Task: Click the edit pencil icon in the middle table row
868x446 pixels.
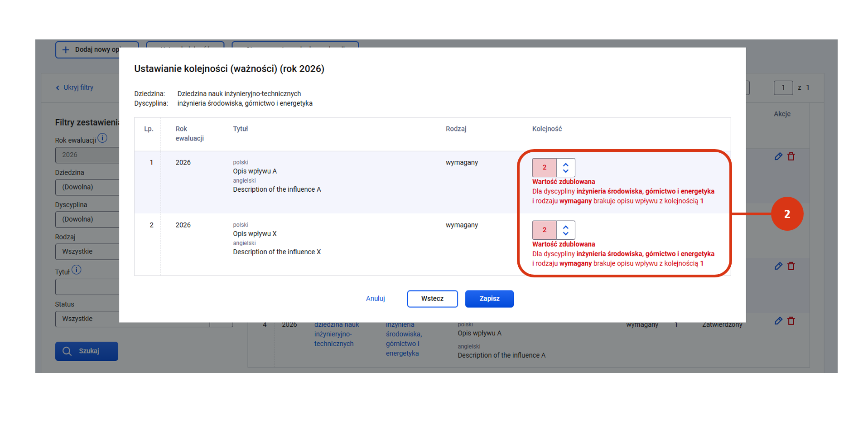Action: (x=778, y=266)
